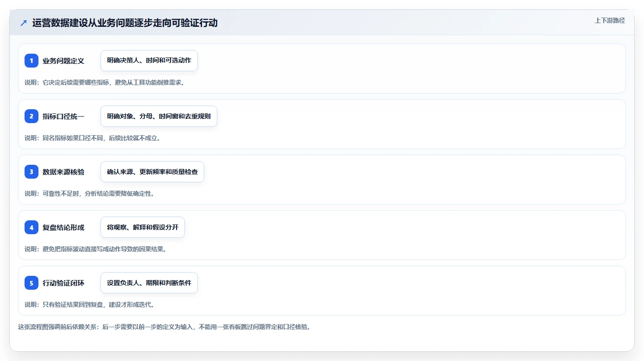
Task: Click the 上下游路径 label in header
Action: [610, 20]
